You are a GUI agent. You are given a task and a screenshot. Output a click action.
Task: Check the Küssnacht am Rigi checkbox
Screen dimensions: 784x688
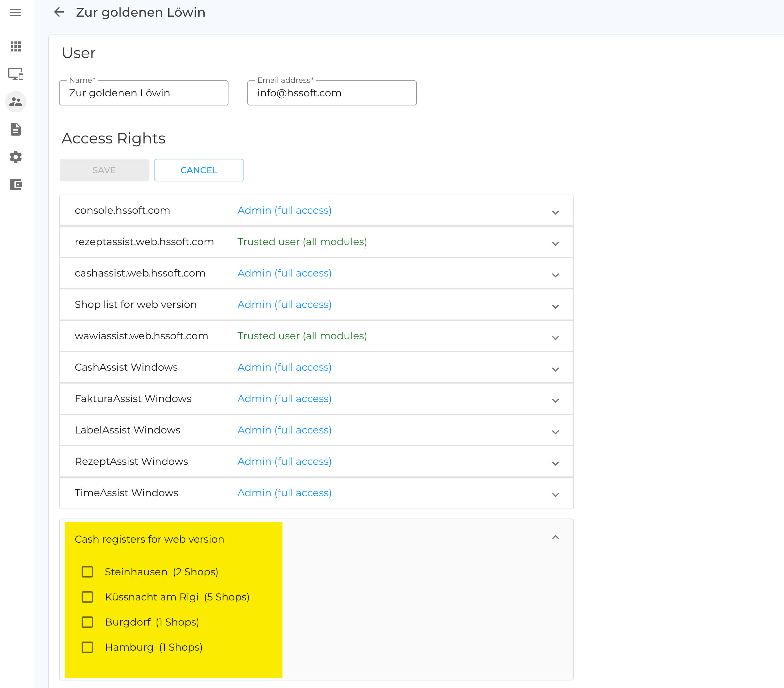[88, 597]
